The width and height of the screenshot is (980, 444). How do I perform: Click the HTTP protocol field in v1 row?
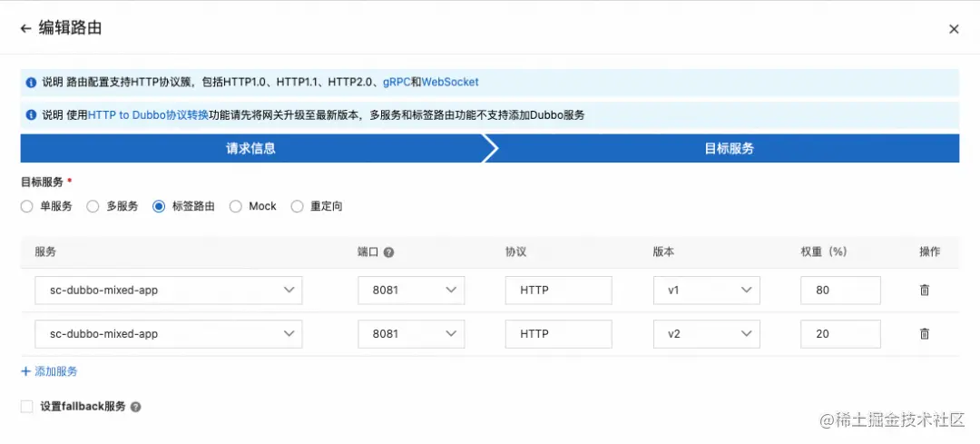(559, 291)
